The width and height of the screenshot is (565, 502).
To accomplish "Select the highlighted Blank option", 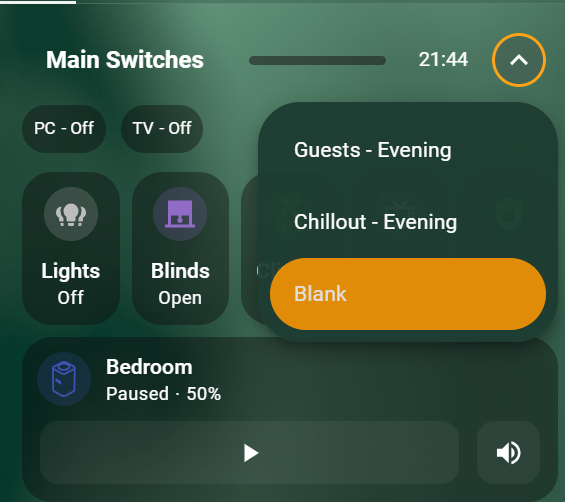I will [x=408, y=294].
